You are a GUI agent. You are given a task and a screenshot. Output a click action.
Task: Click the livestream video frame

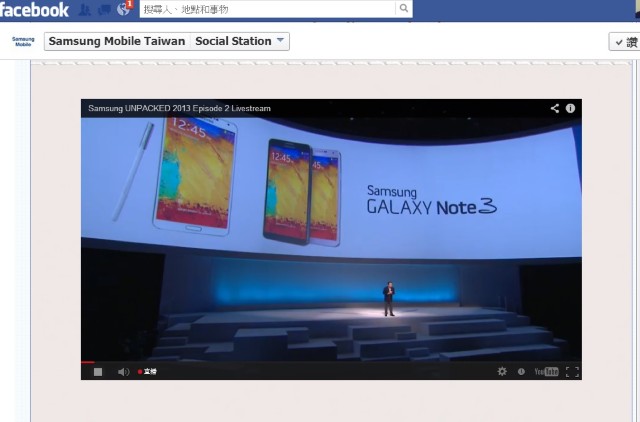[x=331, y=240]
